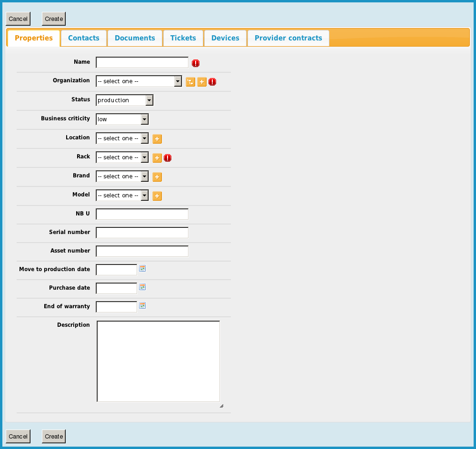Viewport: 476px width, 449px height.
Task: Click into the Serial number field
Action: (142, 233)
